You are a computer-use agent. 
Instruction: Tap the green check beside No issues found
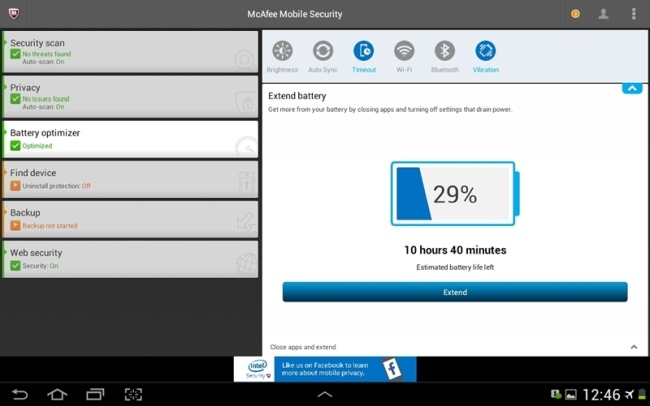tap(15, 99)
